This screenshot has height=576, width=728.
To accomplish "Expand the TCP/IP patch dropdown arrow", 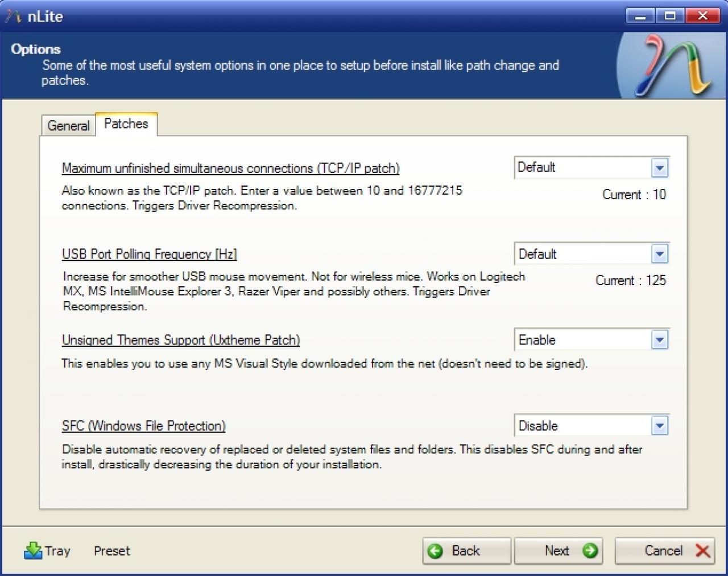I will coord(659,168).
